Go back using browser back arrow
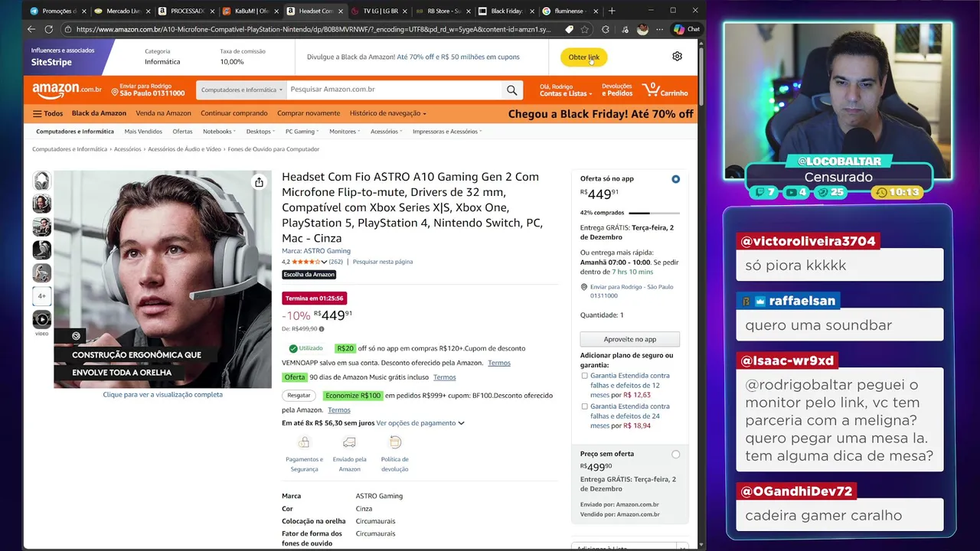This screenshot has width=980, height=551. (31, 29)
